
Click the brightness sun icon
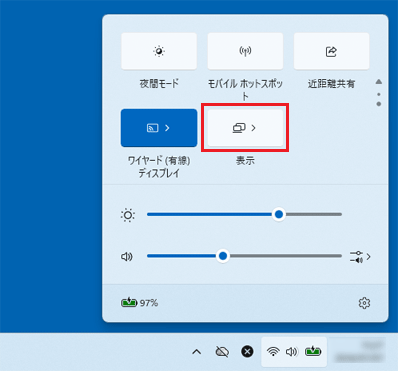[x=128, y=215]
